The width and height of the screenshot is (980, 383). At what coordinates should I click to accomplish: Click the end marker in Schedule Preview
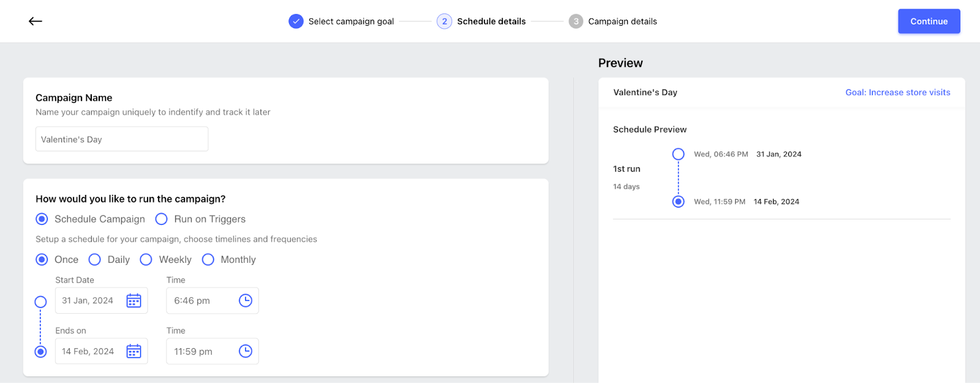[x=678, y=202]
